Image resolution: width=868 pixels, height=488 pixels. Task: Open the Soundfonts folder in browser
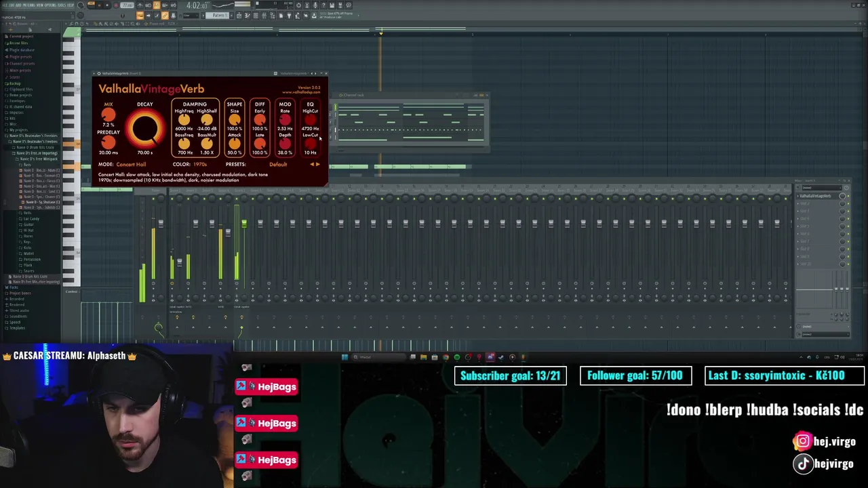coord(18,317)
